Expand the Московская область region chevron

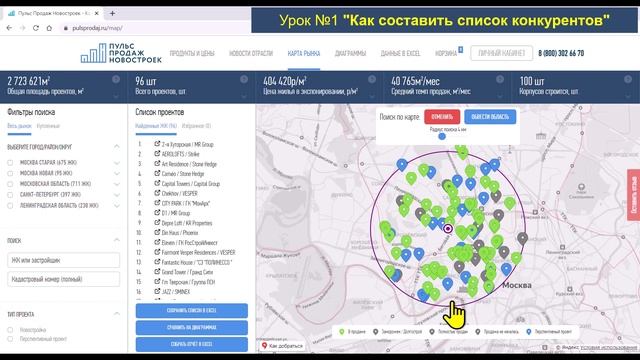point(117,184)
